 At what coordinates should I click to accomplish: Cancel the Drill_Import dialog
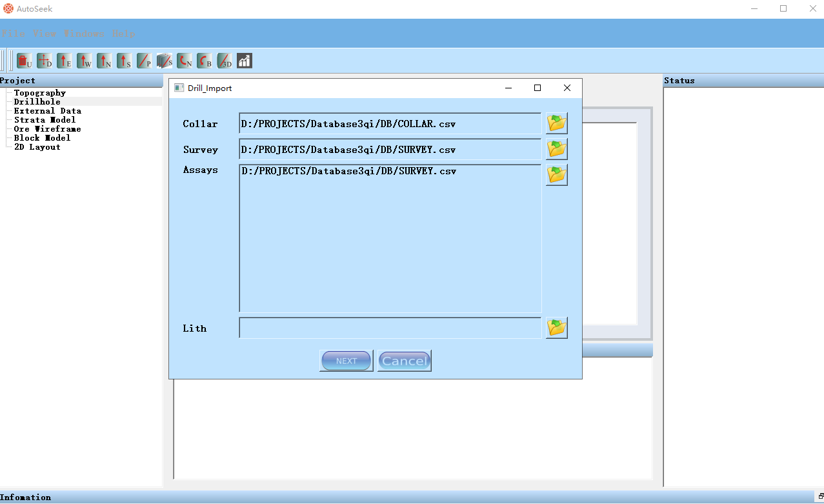pyautogui.click(x=405, y=361)
